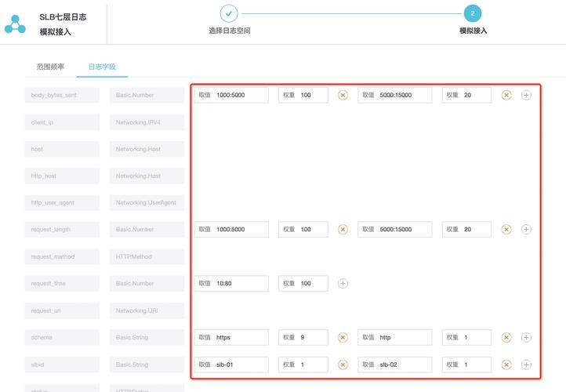Click the SLB七层日志 title text
Viewport: 566px width, 392px height.
[63, 17]
